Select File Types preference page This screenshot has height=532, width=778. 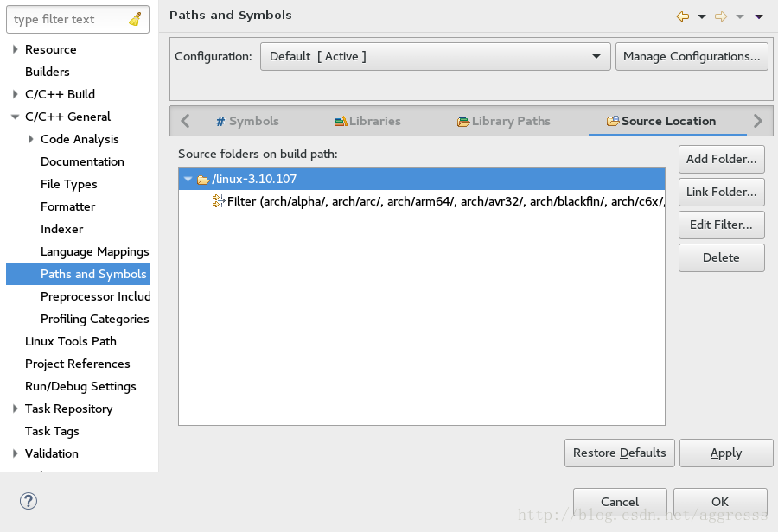coord(69,185)
